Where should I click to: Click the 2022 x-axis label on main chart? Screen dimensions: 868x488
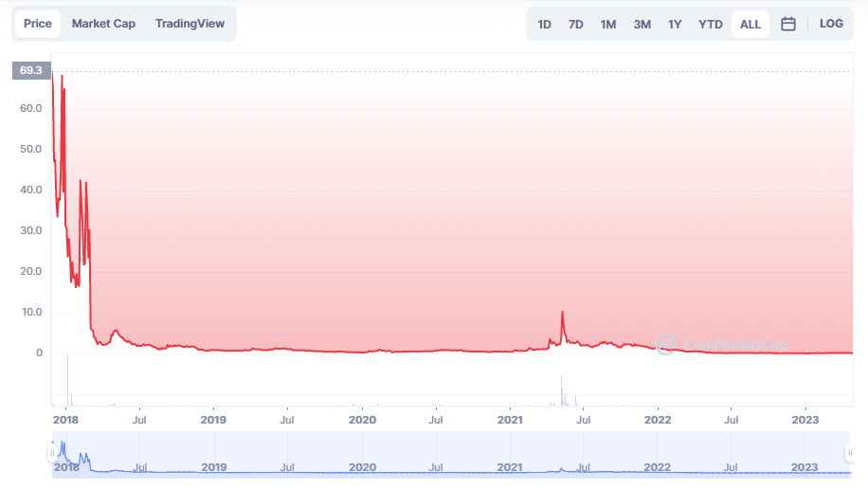658,420
